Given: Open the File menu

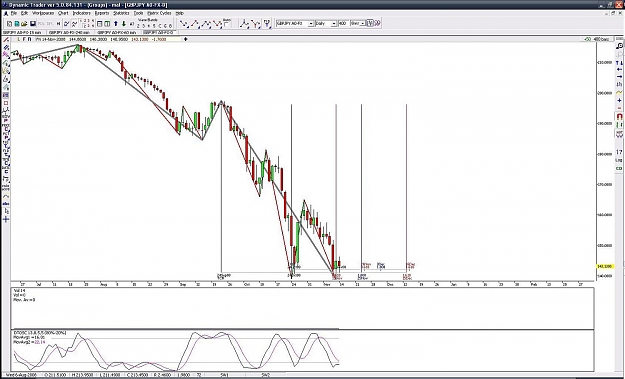Looking at the screenshot, I should 14,13.
